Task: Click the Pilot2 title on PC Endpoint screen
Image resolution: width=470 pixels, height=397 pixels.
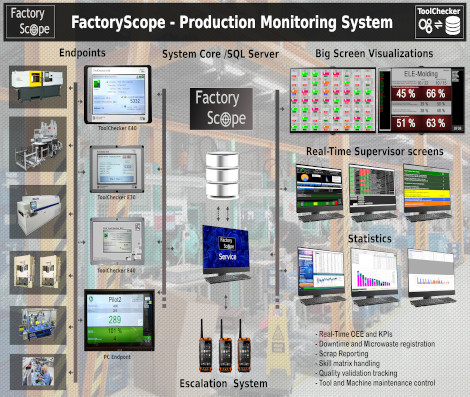Action: (x=115, y=299)
